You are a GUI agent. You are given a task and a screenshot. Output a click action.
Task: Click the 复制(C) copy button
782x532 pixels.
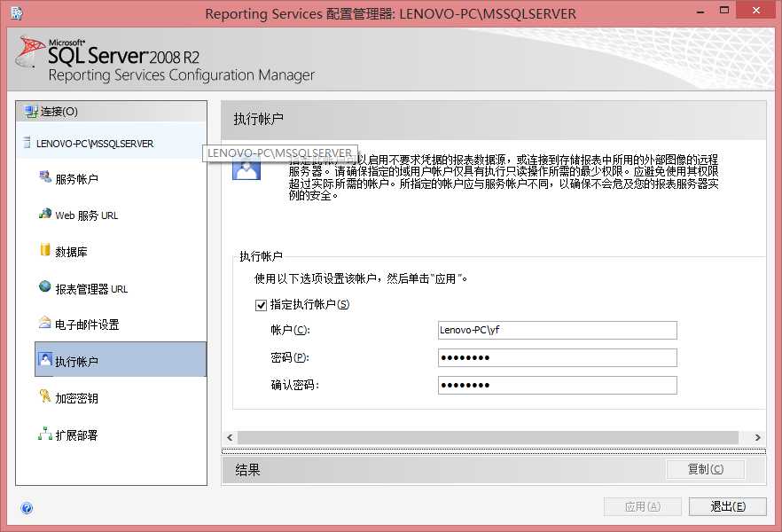[705, 469]
